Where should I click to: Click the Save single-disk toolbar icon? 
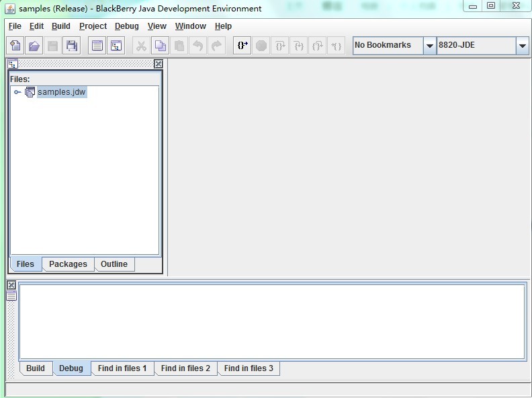pos(52,46)
